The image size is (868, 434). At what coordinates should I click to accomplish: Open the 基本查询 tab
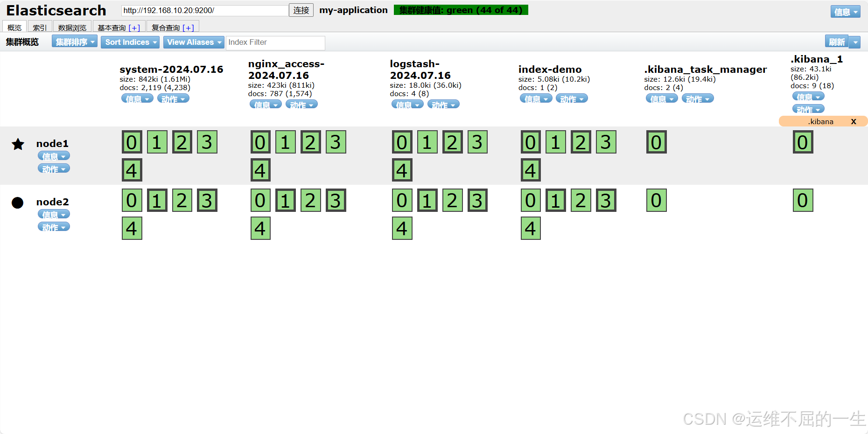pos(119,27)
